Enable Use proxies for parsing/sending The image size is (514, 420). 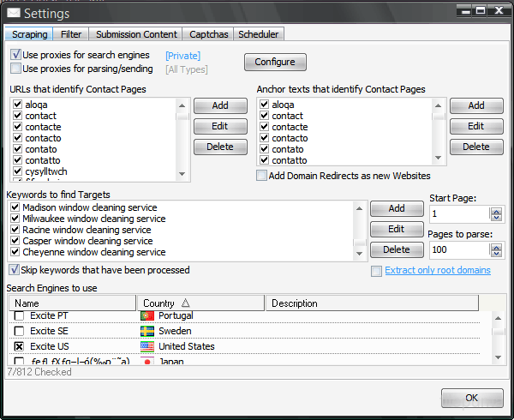(16, 69)
